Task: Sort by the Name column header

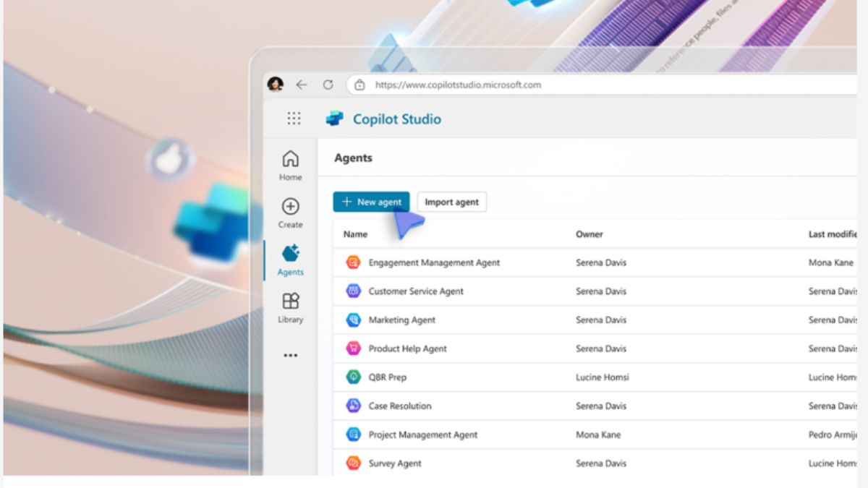Action: click(355, 234)
